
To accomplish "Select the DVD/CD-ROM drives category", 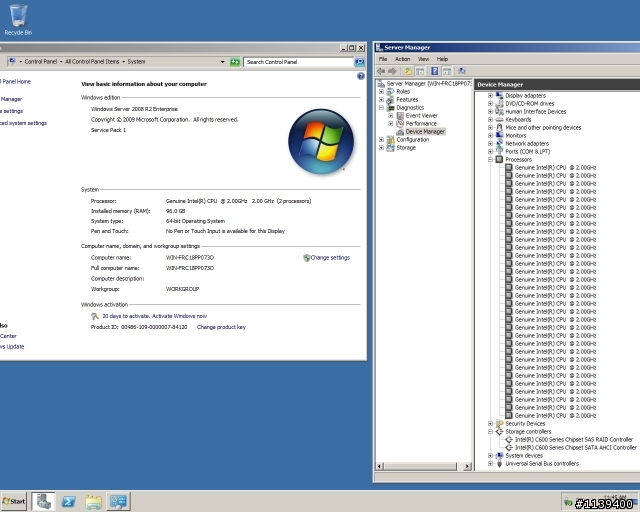I will [x=529, y=104].
